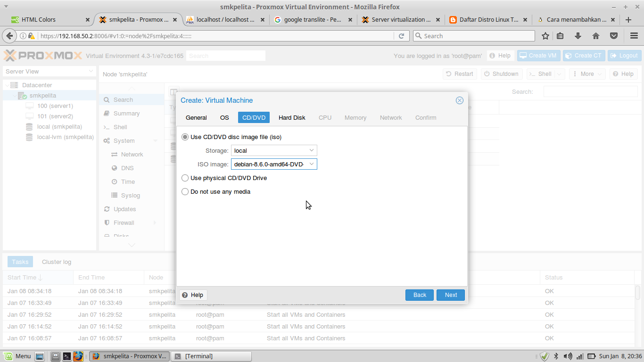
Task: Click the Firefox back arrow
Action: [x=9, y=36]
